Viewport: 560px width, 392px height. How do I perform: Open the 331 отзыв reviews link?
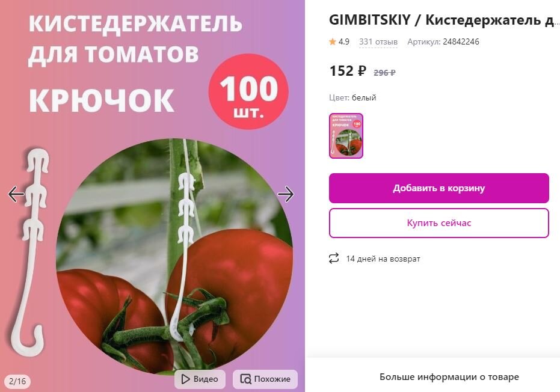coord(378,41)
